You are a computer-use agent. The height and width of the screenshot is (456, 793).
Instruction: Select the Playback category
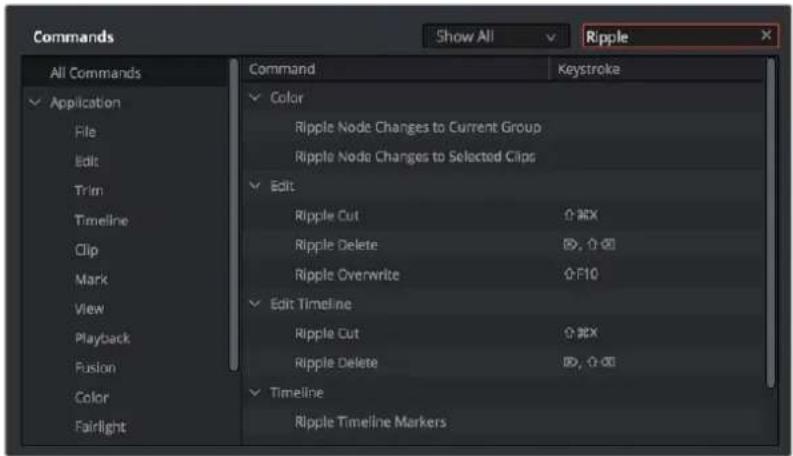coord(102,338)
